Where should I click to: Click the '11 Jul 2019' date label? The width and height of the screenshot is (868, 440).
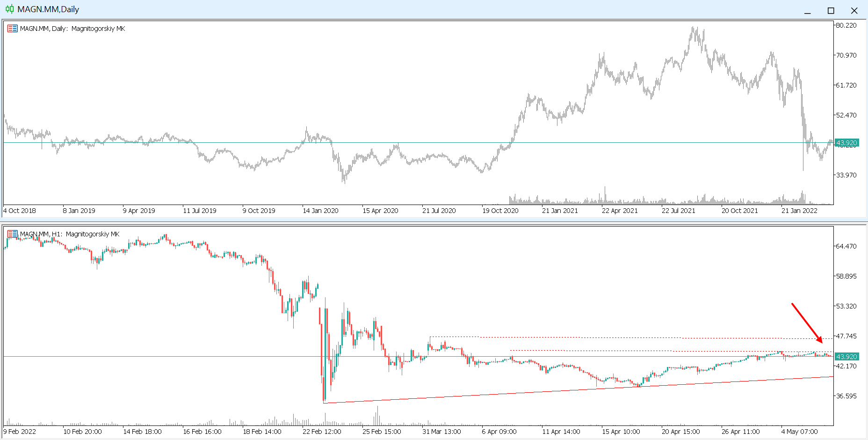point(200,211)
